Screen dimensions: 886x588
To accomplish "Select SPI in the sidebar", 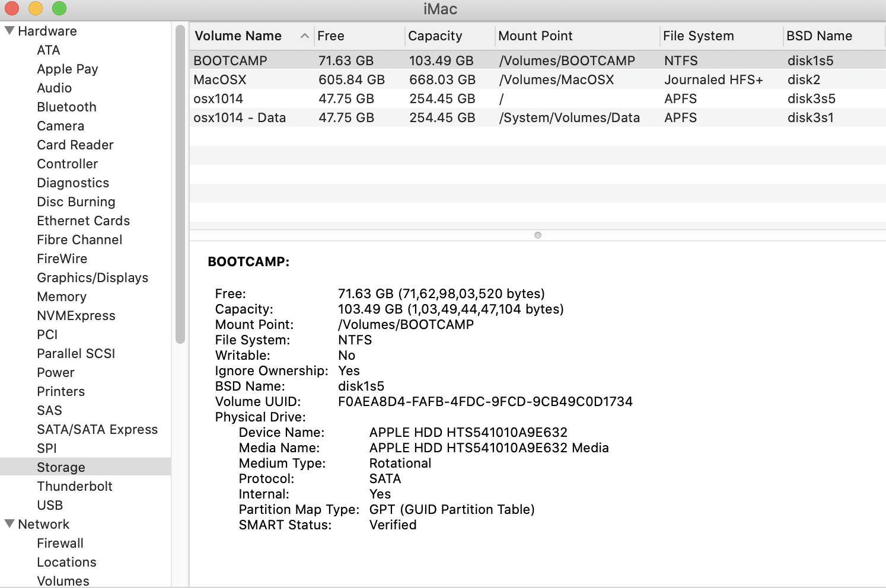I will pos(47,448).
